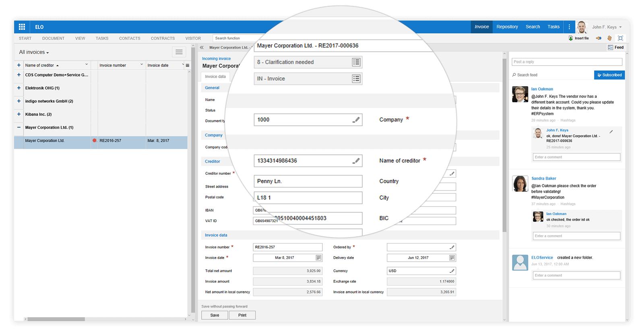Click Enter a comment under ELOService post
The width and height of the screenshot is (644, 335).
coord(576,275)
